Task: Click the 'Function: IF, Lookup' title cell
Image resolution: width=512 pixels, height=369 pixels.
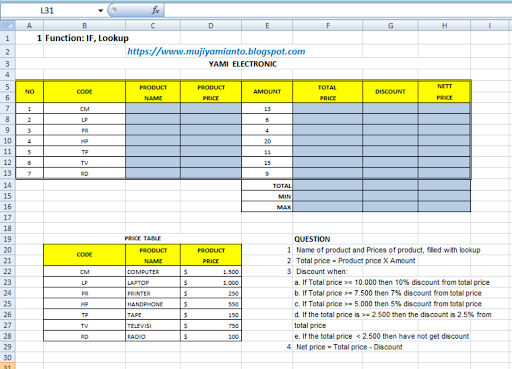Action: 87,38
